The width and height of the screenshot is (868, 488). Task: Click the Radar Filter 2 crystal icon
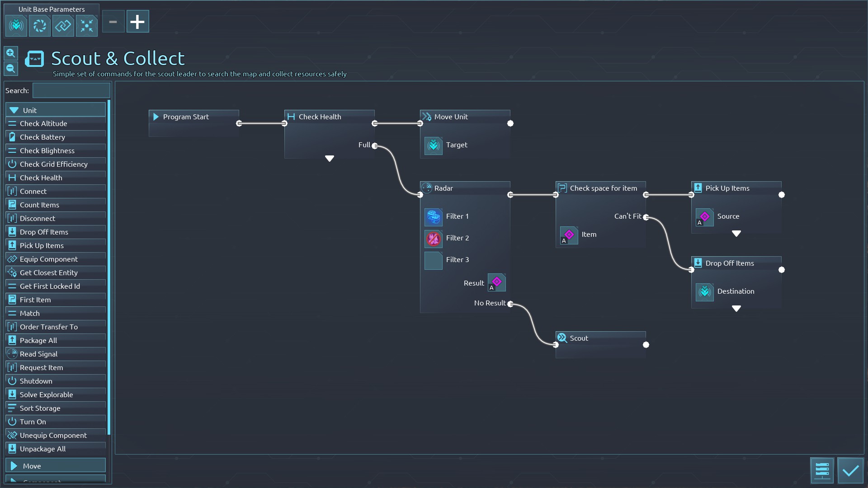tap(433, 239)
